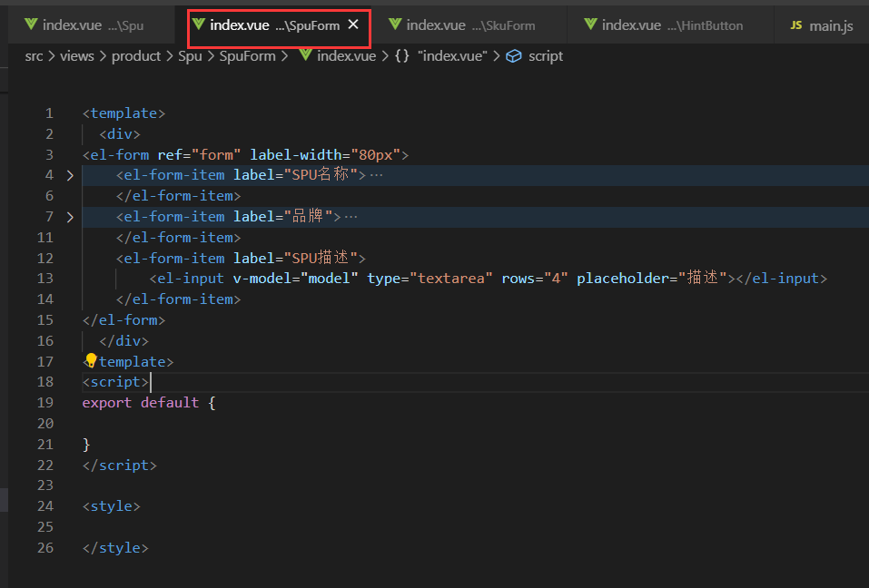Click the src breadcrumb segment
The height and width of the screenshot is (588, 869).
tap(34, 56)
